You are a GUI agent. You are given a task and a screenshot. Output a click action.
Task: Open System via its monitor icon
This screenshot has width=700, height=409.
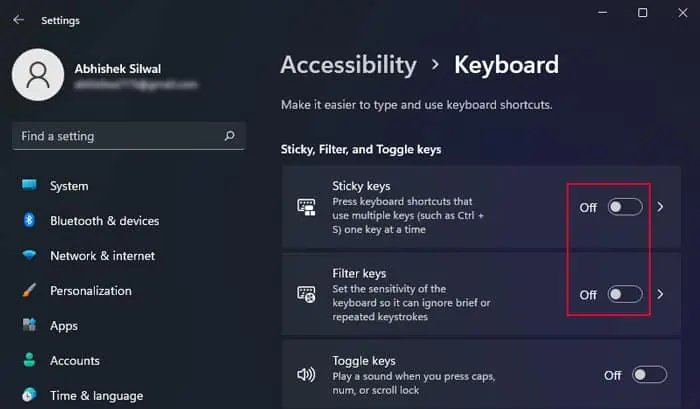tap(29, 186)
